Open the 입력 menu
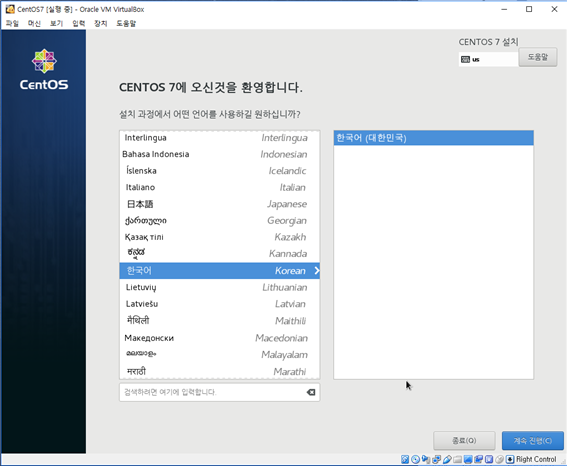Image resolution: width=567 pixels, height=466 pixels. pos(78,23)
